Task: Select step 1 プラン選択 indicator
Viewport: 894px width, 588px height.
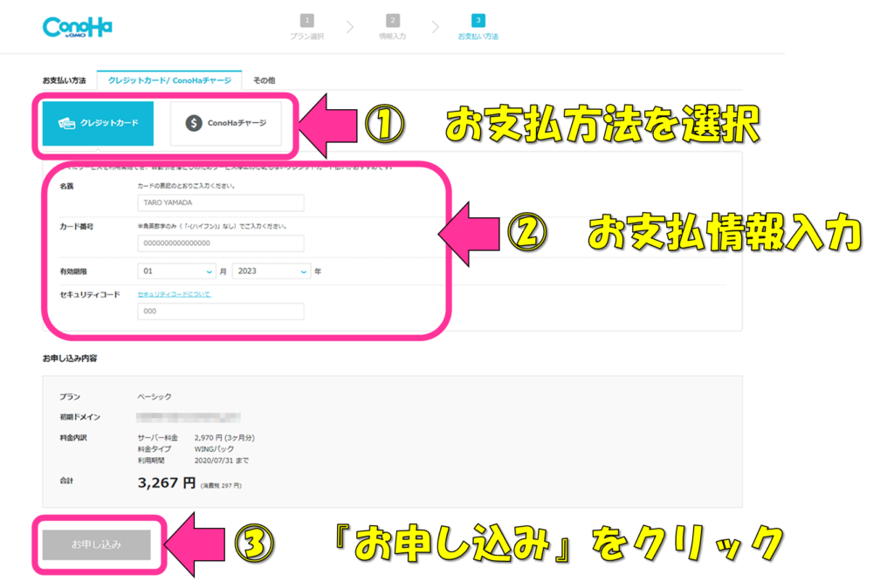Action: coord(306,27)
